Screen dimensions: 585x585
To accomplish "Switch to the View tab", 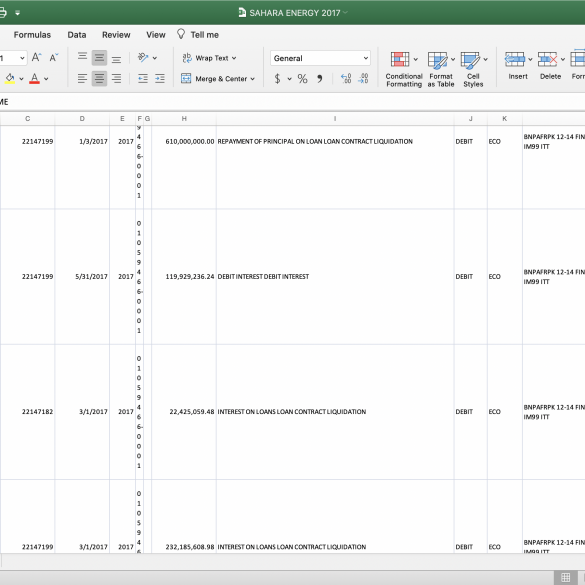I will [156, 35].
